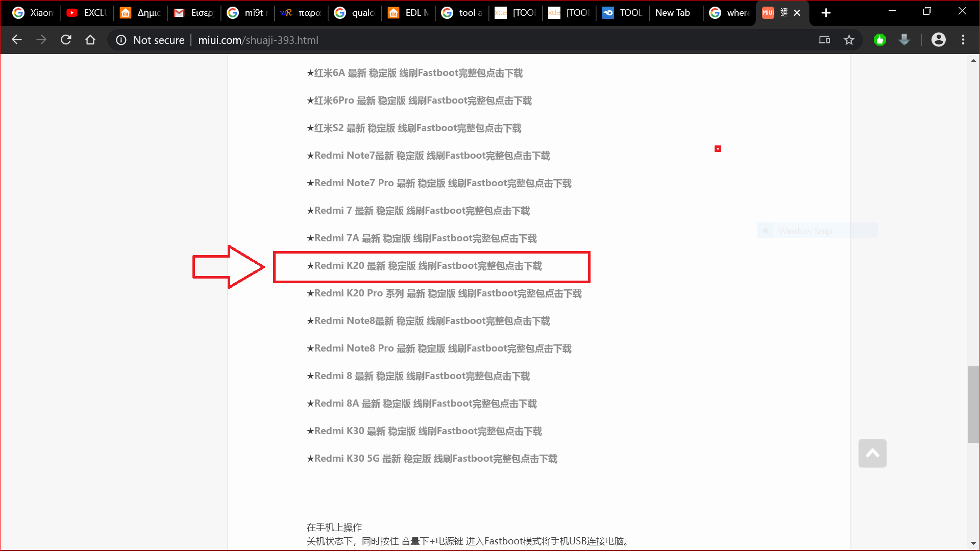Click the cast/media device icon in the address bar
This screenshot has width=980, height=551.
tap(824, 40)
